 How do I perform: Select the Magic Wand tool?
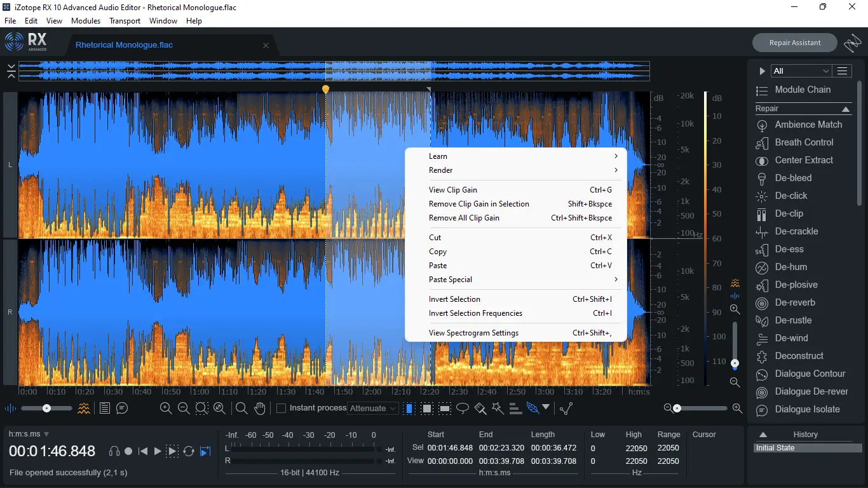(x=498, y=409)
